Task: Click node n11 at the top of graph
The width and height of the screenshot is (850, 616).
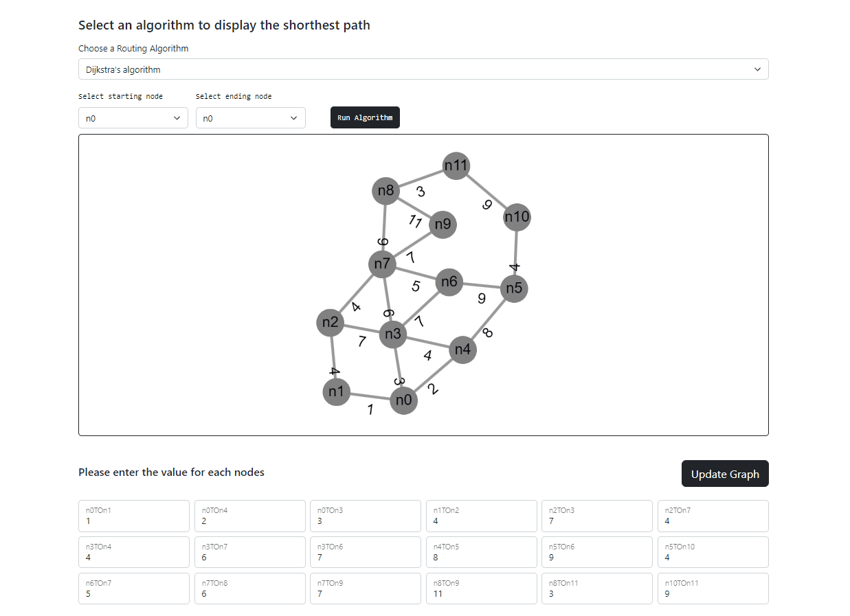Action: coord(456,165)
